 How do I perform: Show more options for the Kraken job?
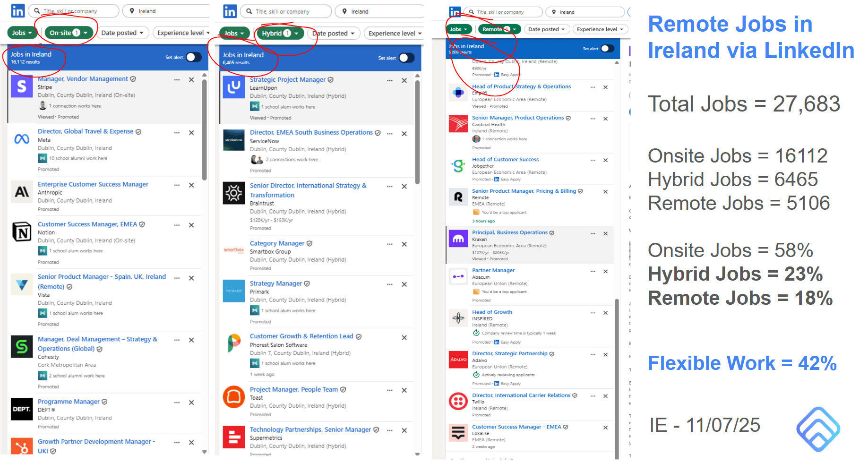point(593,233)
